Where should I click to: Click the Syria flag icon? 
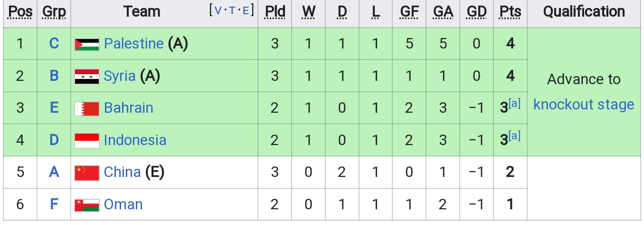pyautogui.click(x=87, y=76)
